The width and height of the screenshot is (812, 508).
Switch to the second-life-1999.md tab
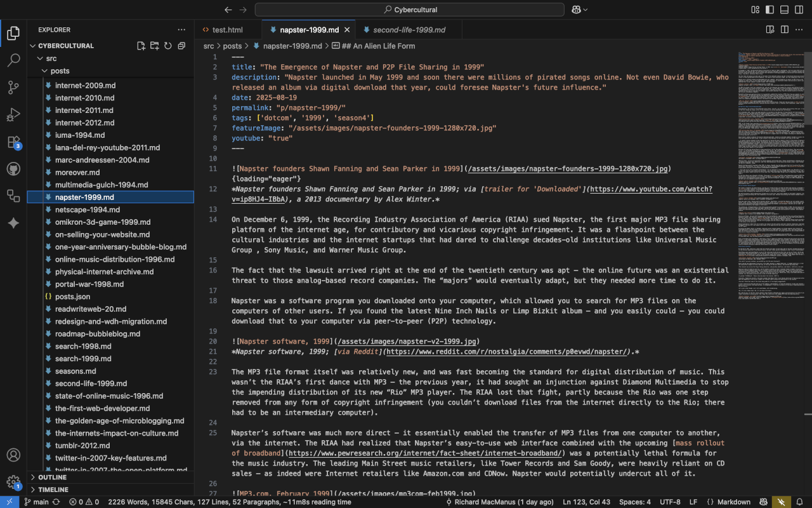pyautogui.click(x=409, y=30)
